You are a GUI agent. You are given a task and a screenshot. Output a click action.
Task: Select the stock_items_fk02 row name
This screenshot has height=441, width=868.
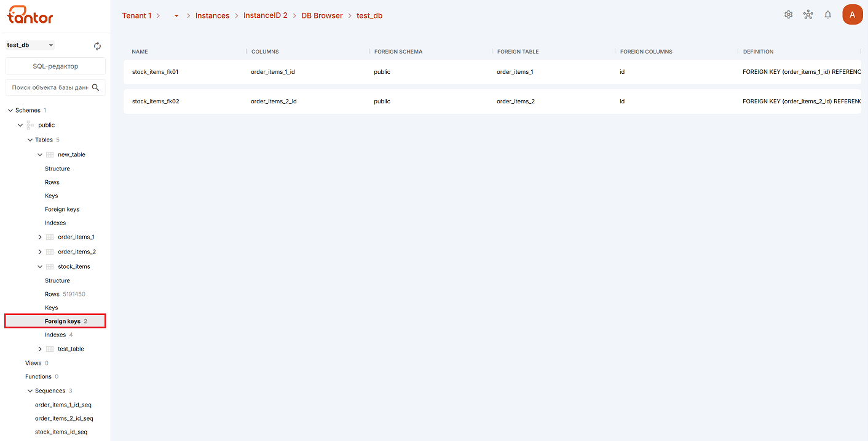156,101
